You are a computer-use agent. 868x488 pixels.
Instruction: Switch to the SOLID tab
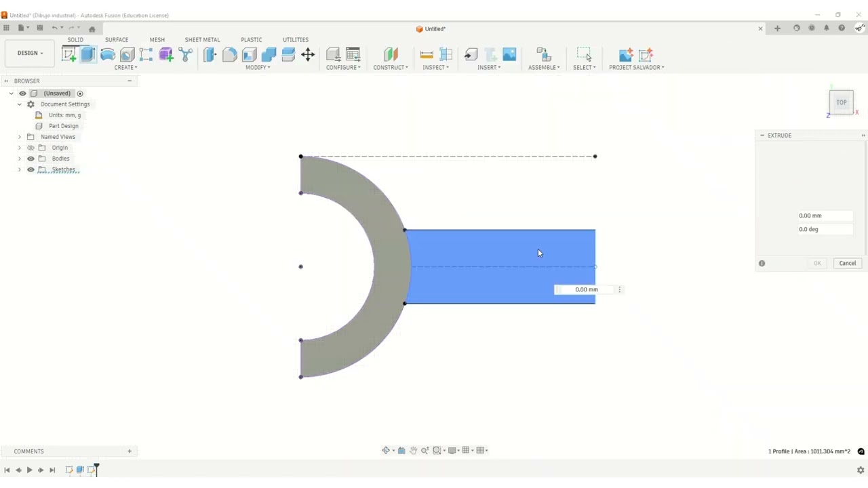75,40
